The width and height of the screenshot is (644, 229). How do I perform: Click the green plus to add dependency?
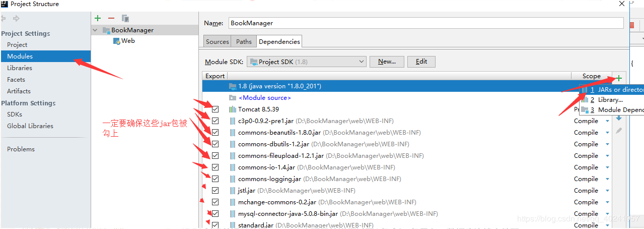click(619, 78)
